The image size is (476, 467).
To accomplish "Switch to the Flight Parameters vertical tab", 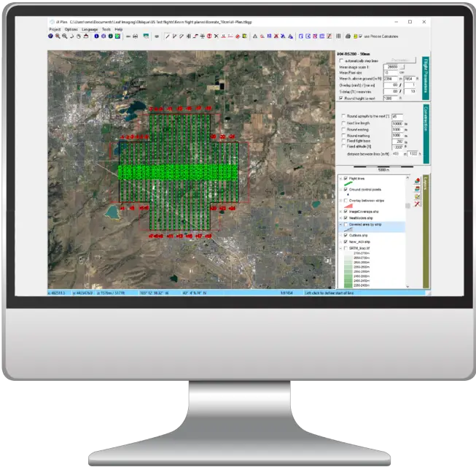I will tap(426, 78).
